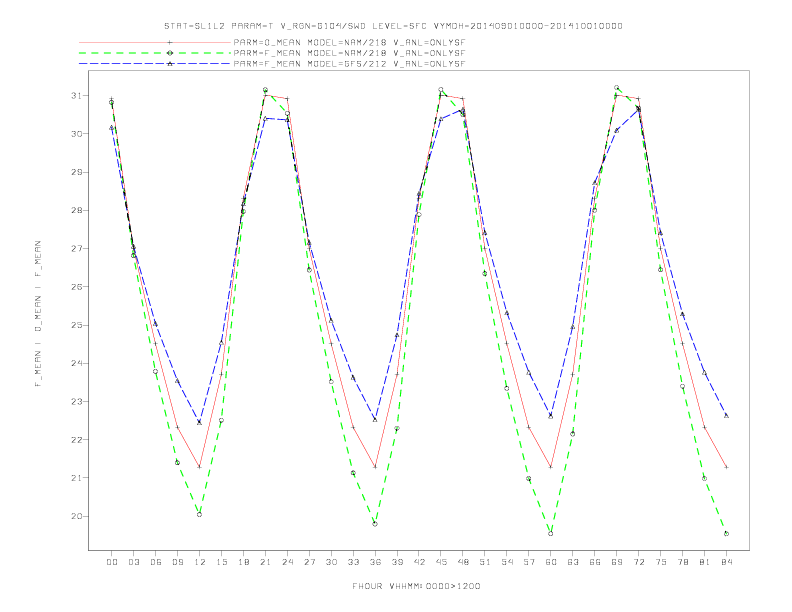Click x-axis forecast hour label 18
Image resolution: width=792 pixels, height=612 pixels.
(x=243, y=562)
